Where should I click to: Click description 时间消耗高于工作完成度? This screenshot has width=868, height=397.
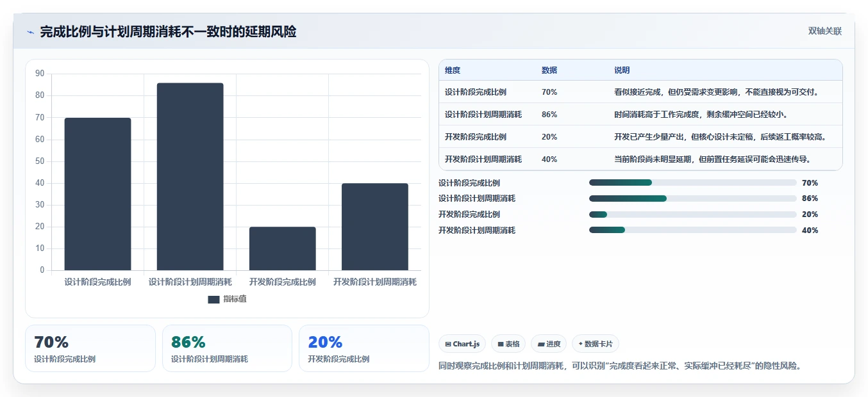pos(701,115)
